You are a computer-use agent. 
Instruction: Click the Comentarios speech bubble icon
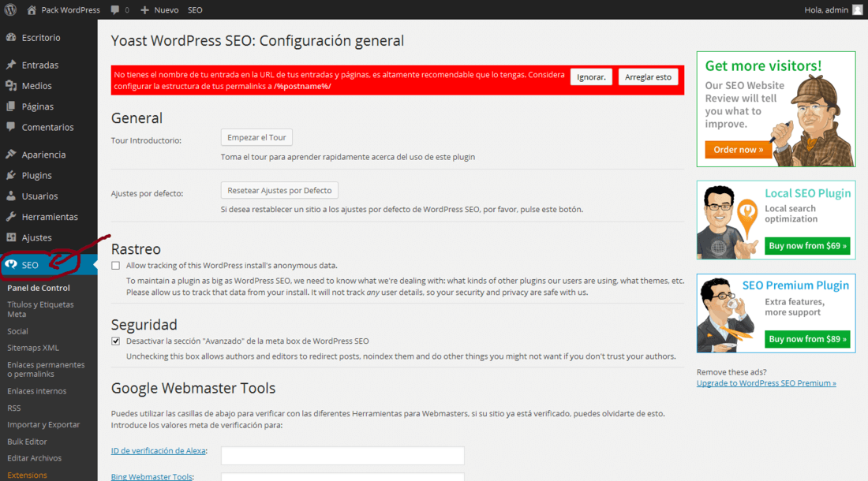click(11, 127)
